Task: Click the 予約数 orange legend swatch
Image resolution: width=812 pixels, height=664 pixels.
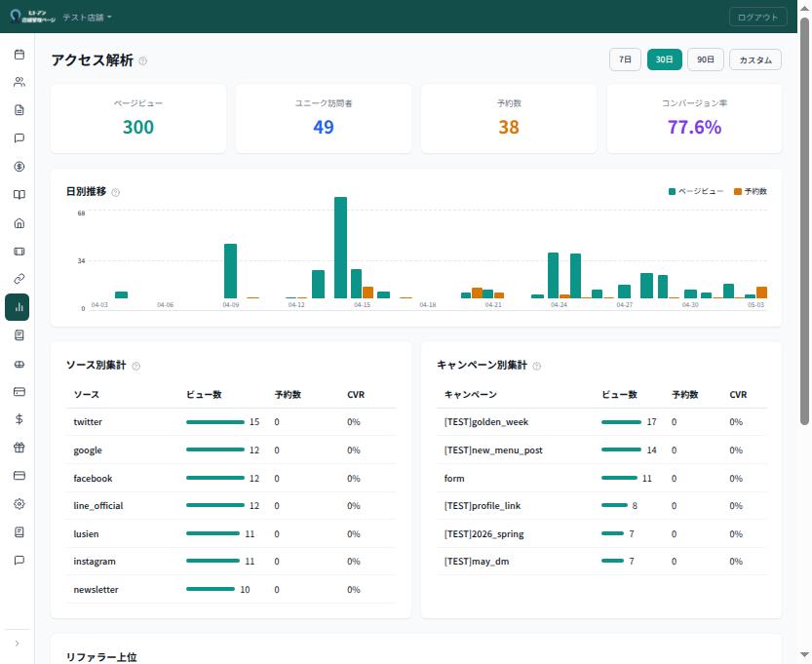Action: pyautogui.click(x=737, y=192)
